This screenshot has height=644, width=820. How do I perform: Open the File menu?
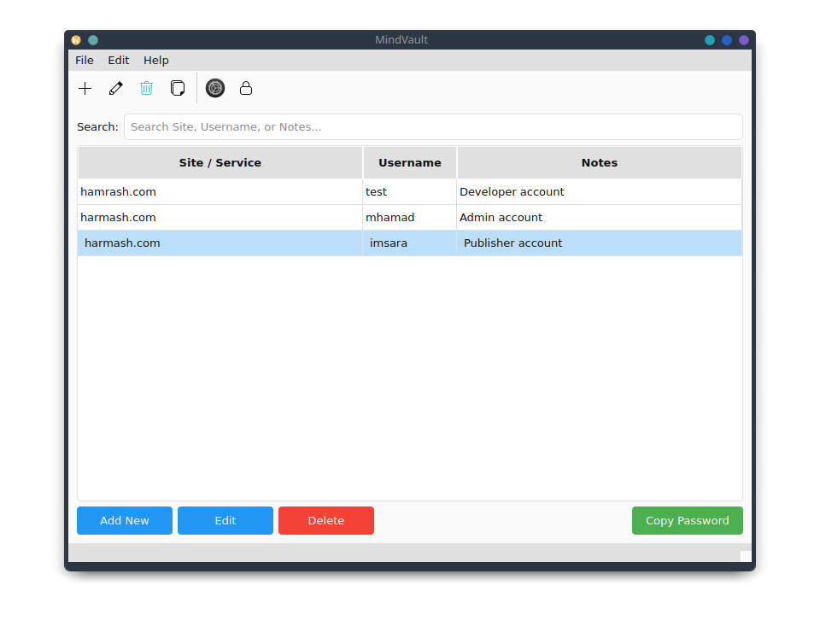tap(85, 61)
